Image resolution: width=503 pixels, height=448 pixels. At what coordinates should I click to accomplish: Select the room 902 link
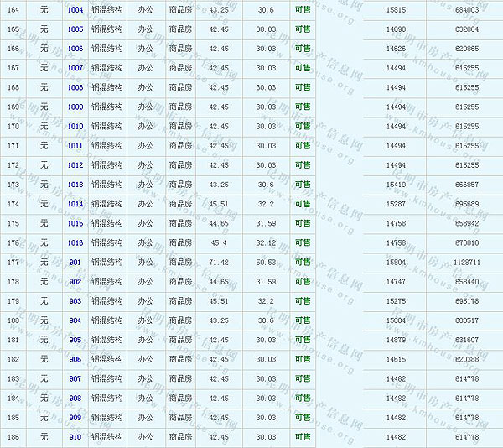(x=75, y=282)
